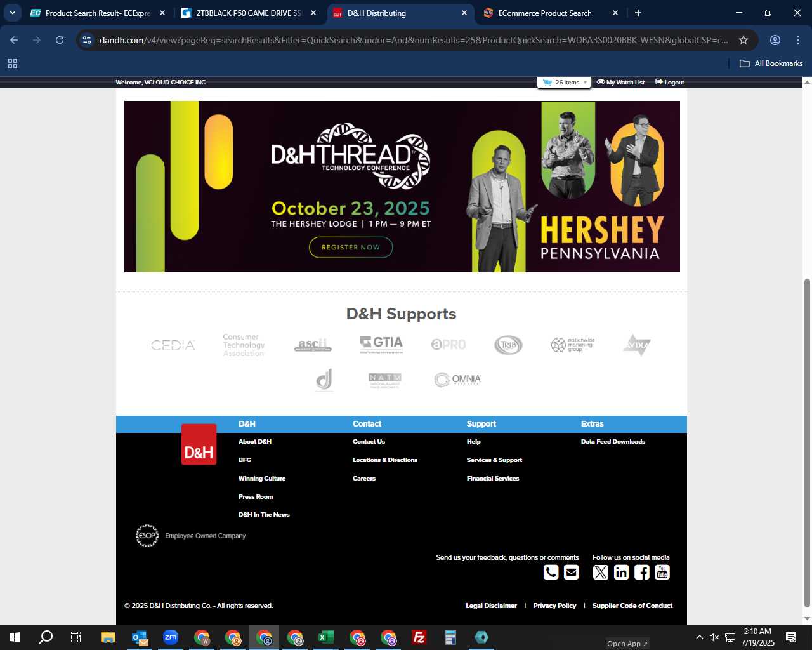Image resolution: width=812 pixels, height=650 pixels.
Task: Open Locations & Directions link
Action: point(385,460)
